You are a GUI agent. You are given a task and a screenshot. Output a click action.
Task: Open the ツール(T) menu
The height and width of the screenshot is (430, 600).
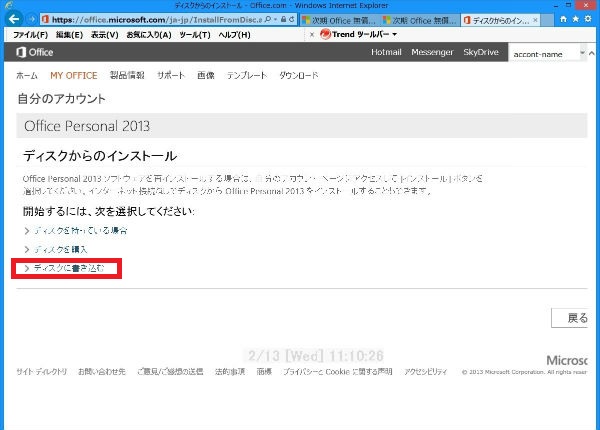coord(195,35)
